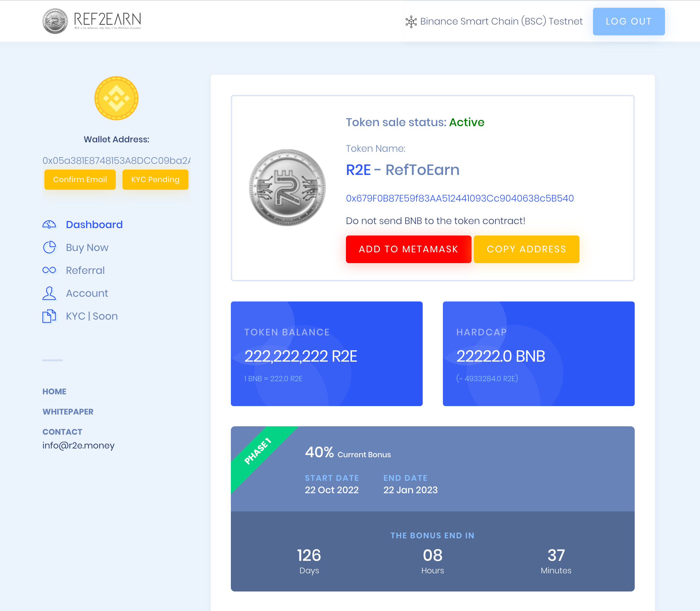Image resolution: width=700 pixels, height=611 pixels.
Task: Click the Confirm Email button
Action: 80,179
